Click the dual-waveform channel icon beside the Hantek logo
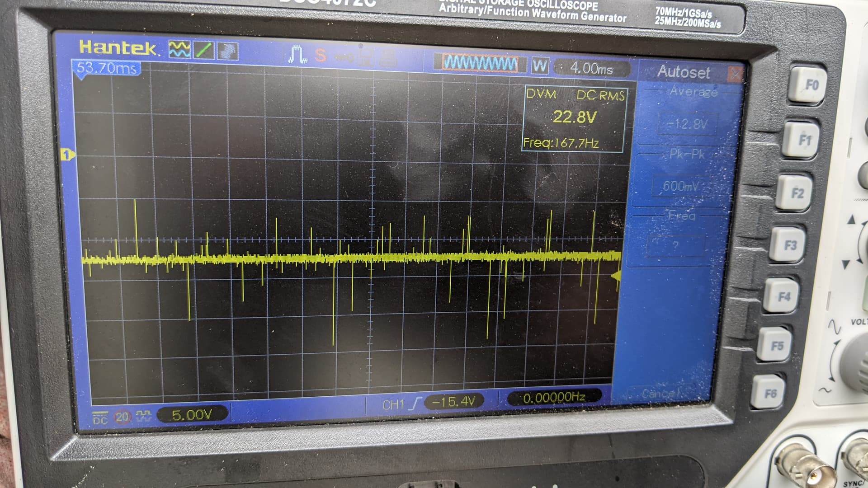Screen dimensions: 868x488 click(x=179, y=50)
